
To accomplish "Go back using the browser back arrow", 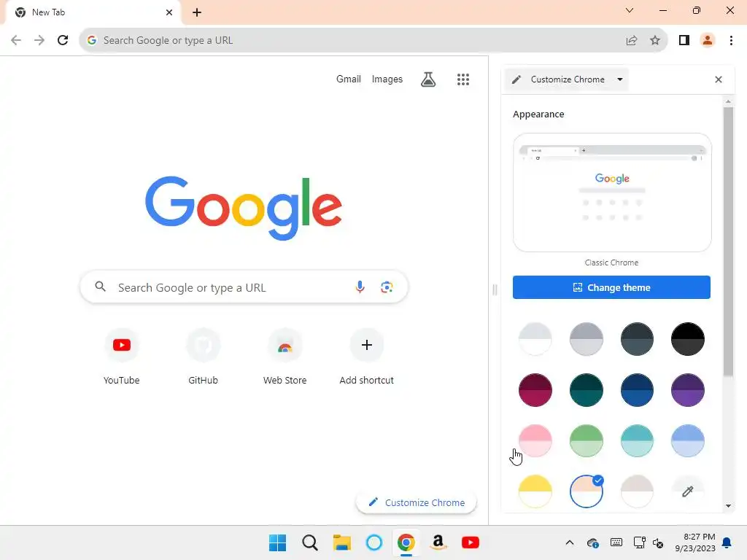I will pos(16,41).
